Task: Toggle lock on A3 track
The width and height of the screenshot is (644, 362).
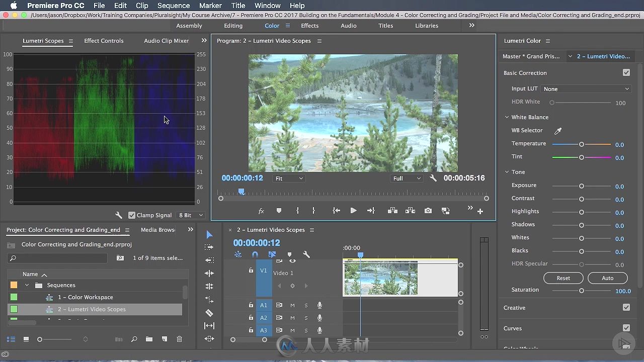Action: pyautogui.click(x=251, y=330)
